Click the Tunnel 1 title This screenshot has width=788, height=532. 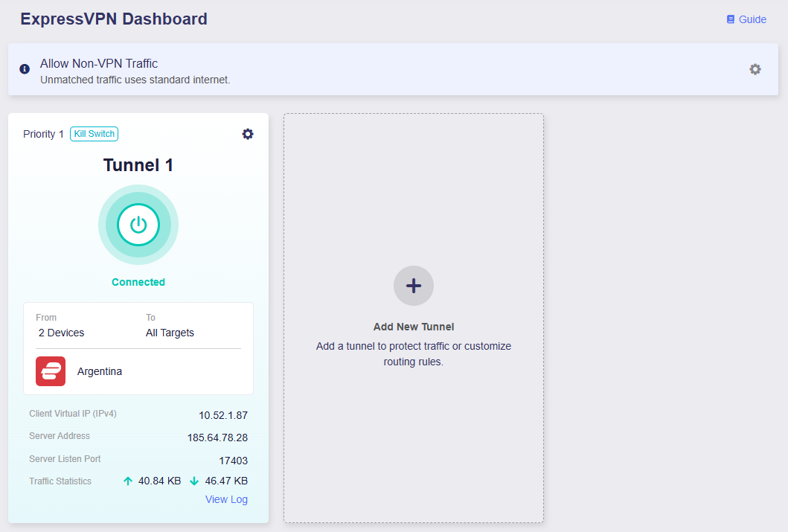coord(138,165)
